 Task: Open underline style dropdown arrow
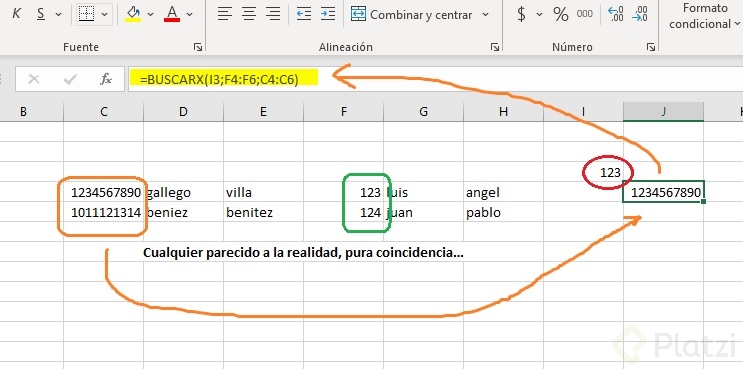58,15
